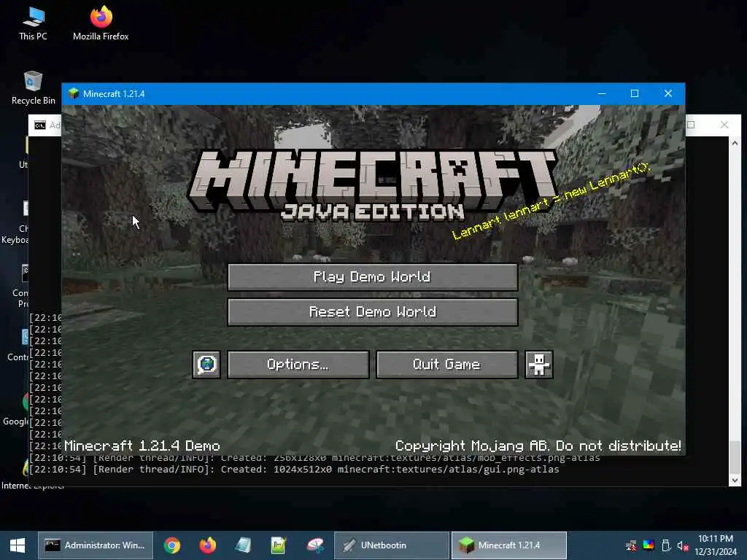Click the network tray icon
This screenshot has width=747, height=560.
[x=631, y=545]
